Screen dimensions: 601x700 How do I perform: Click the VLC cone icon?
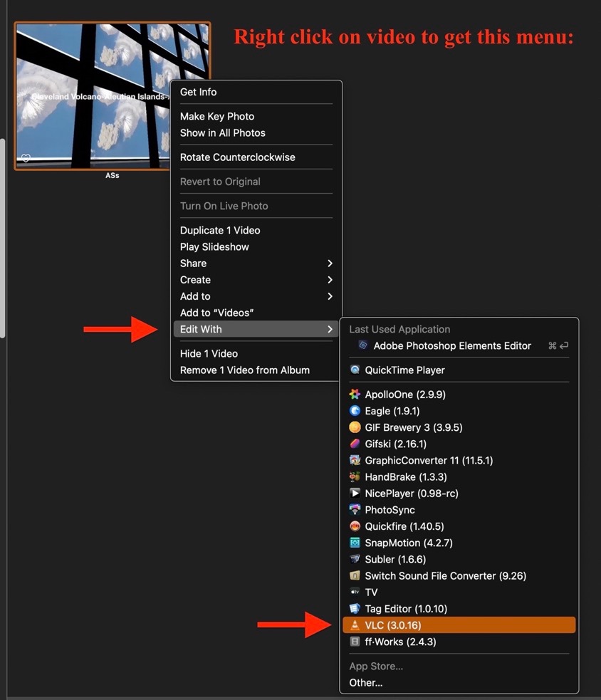pyautogui.click(x=355, y=625)
